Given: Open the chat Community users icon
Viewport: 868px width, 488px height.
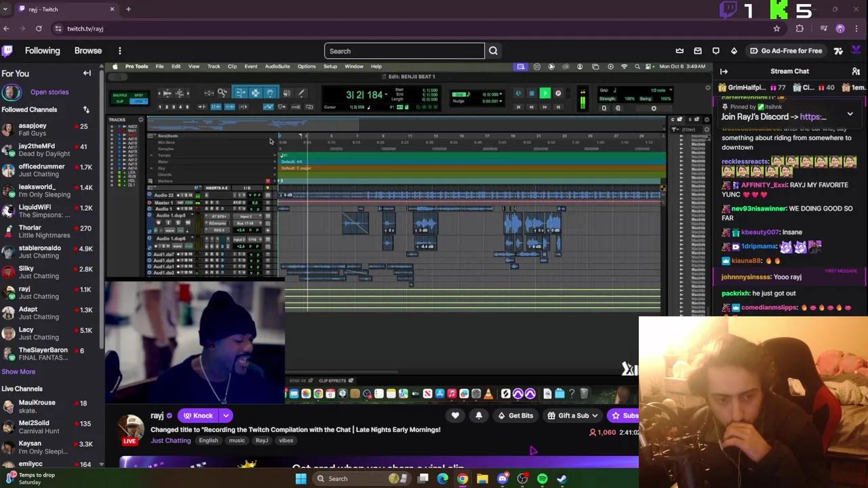Looking at the screenshot, I should [856, 71].
